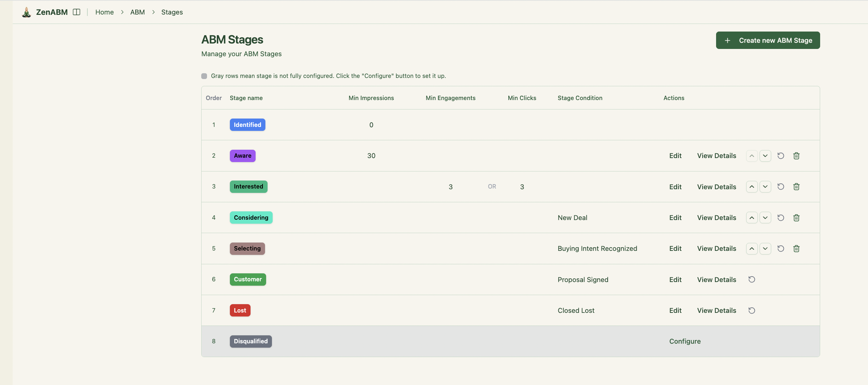Screen dimensions: 868x385
Task: Go to Home breadcrumb
Action: (104, 12)
